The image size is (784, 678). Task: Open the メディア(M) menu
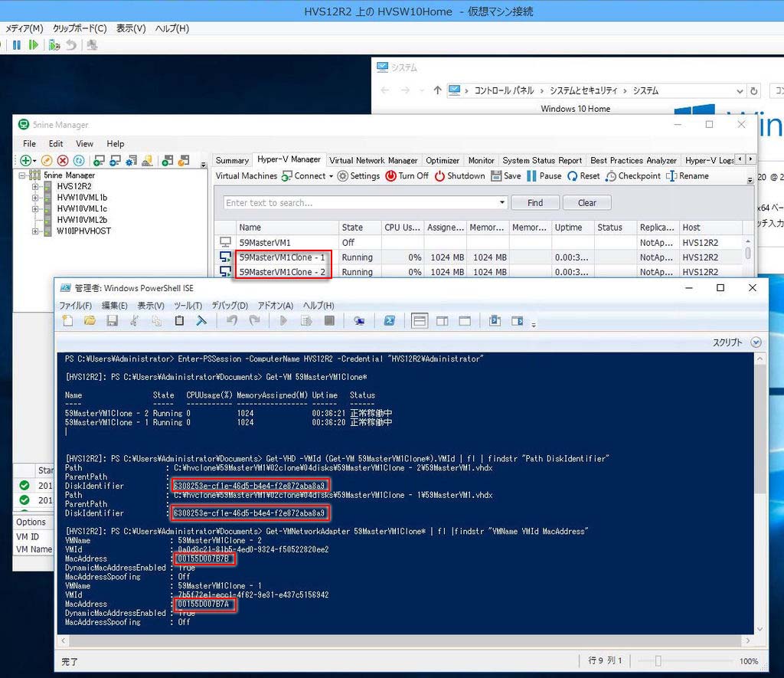(x=24, y=28)
